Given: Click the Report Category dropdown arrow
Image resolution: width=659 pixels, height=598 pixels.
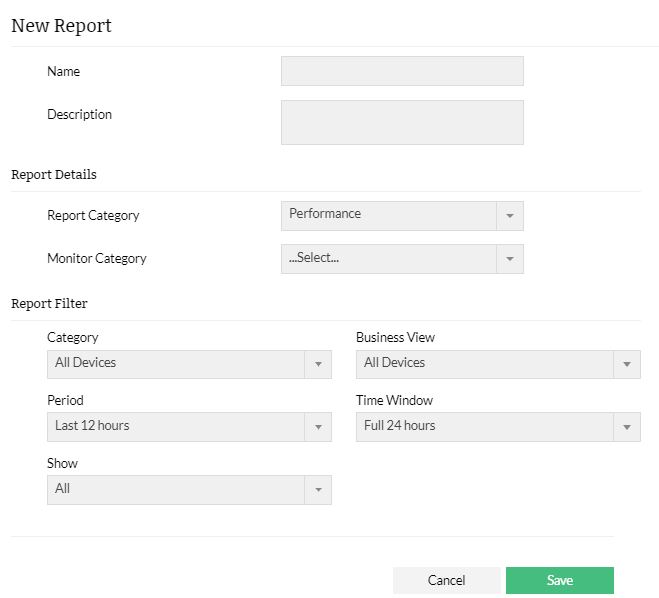Looking at the screenshot, I should (509, 216).
